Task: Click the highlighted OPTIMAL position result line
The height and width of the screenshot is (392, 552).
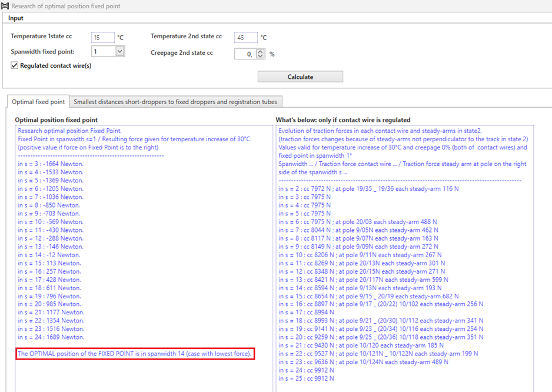Action: coord(135,354)
